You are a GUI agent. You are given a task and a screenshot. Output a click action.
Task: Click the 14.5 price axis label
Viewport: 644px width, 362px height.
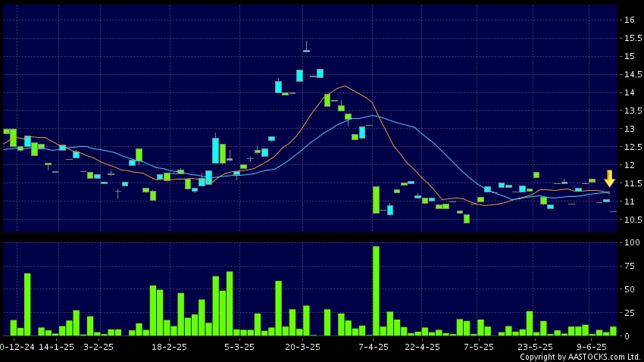(x=633, y=74)
